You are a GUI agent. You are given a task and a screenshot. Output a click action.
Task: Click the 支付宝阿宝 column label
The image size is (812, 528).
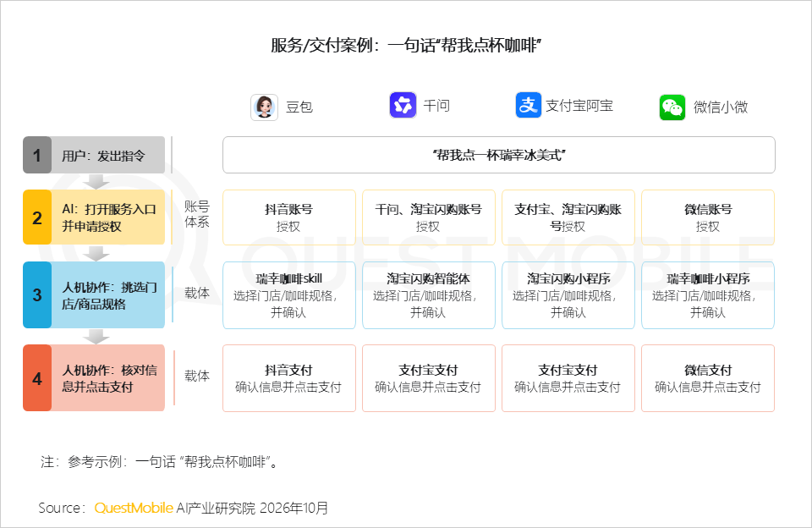579,106
